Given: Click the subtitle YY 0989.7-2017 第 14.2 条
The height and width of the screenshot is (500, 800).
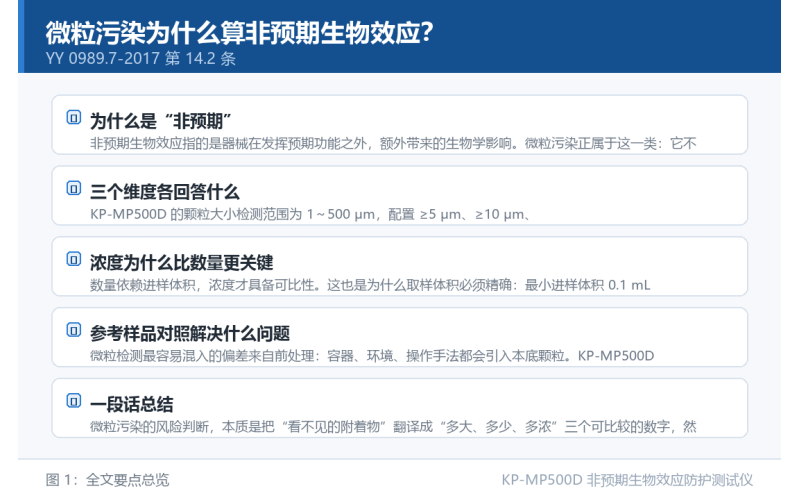Looking at the screenshot, I should [x=141, y=59].
